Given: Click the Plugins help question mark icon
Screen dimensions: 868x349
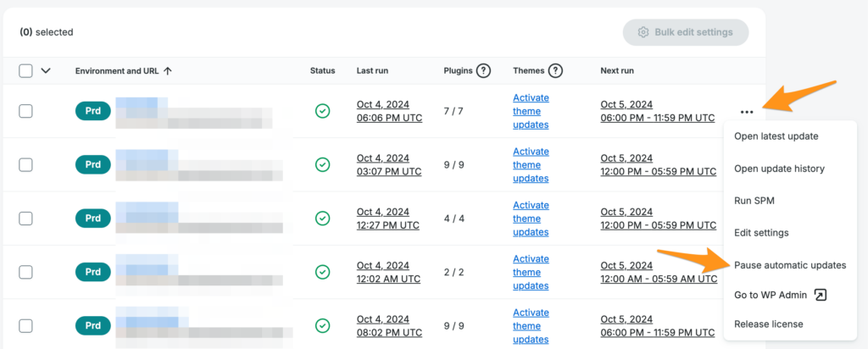Looking at the screenshot, I should (x=484, y=70).
